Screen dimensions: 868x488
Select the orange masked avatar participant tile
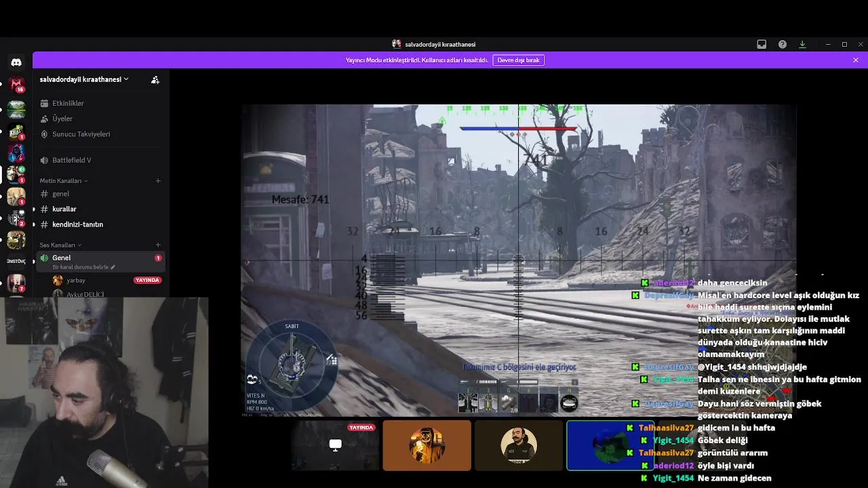[x=427, y=445]
